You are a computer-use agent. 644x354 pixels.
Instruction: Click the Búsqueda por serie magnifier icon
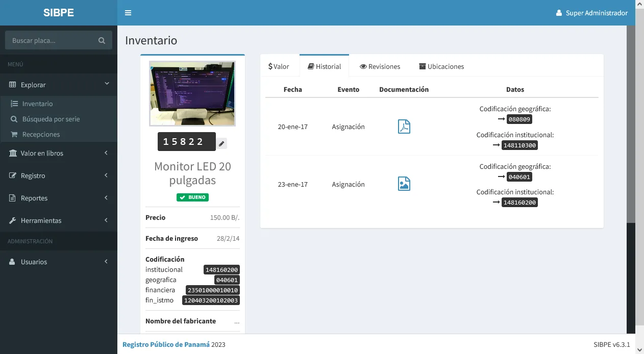pos(14,119)
